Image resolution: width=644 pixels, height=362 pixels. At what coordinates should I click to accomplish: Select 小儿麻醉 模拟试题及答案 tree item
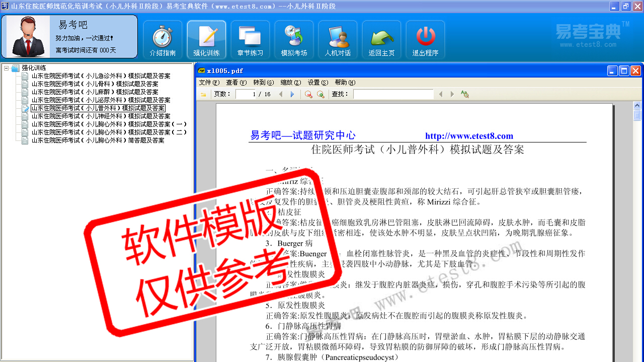95,92
